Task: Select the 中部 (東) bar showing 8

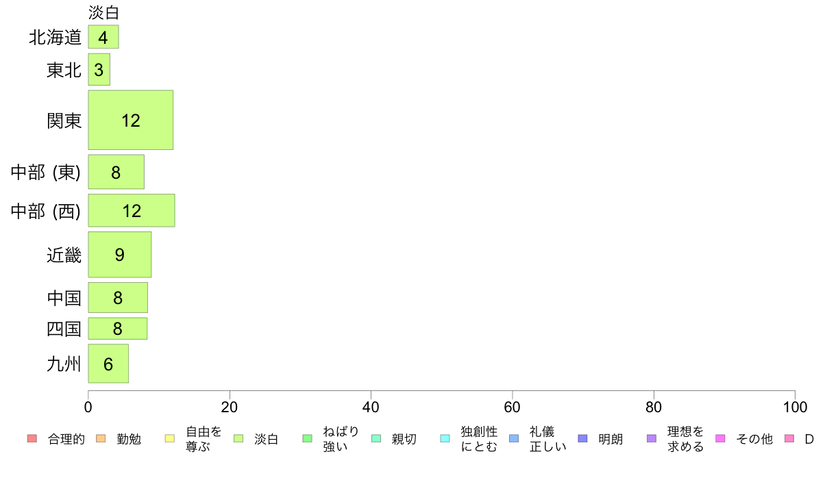Action: (116, 172)
